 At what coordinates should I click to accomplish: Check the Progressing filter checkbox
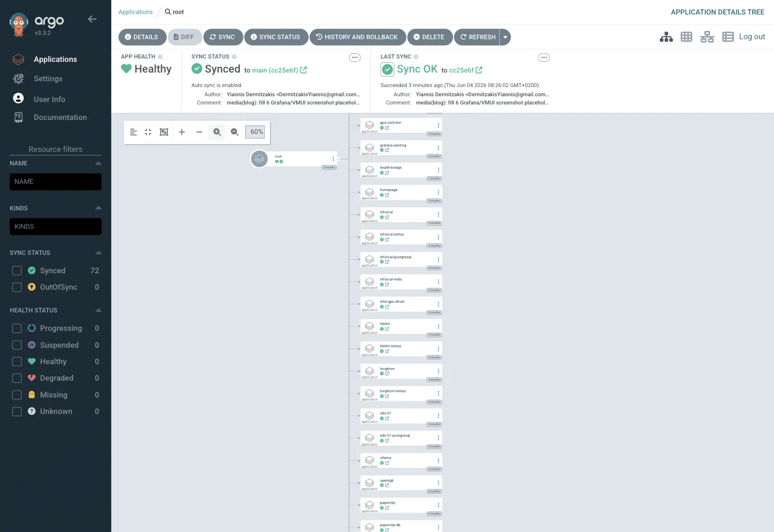[17, 328]
